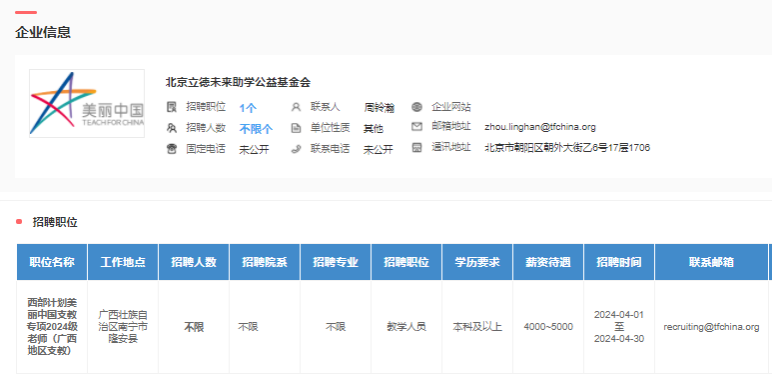Click the 薪资待遇 column header
The width and height of the screenshot is (772, 377).
(548, 262)
